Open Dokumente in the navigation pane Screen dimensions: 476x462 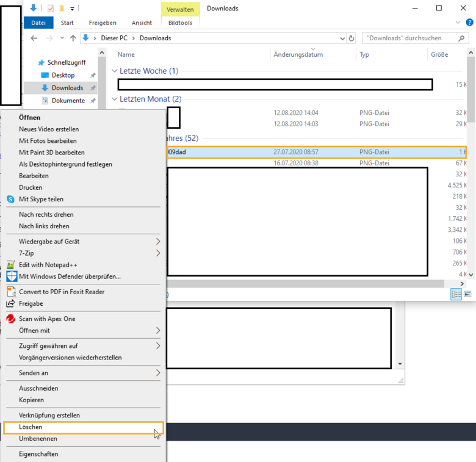point(68,101)
